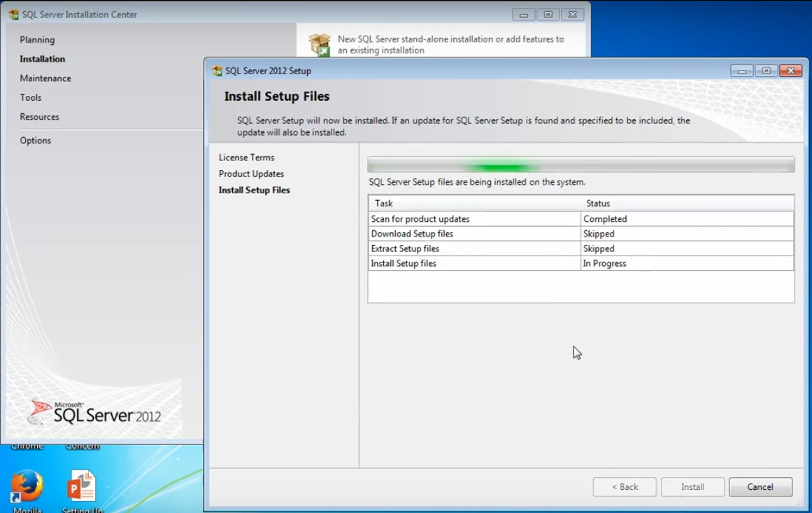Open Mozilla Firefox desktop shortcut

[27, 491]
